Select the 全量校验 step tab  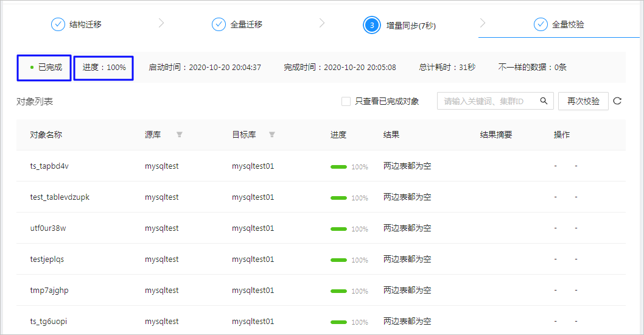559,24
